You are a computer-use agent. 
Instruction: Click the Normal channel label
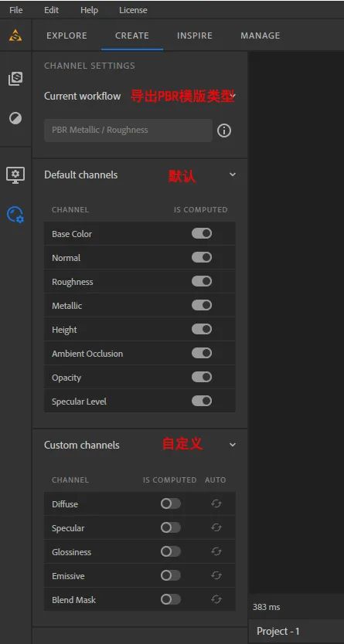66,258
